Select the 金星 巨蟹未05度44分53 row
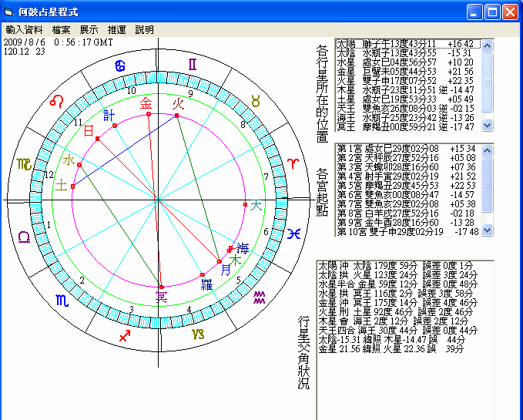The height and width of the screenshot is (420, 523). tap(408, 72)
